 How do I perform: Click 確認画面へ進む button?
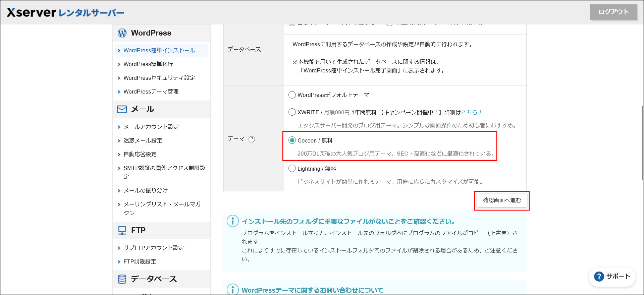point(502,200)
